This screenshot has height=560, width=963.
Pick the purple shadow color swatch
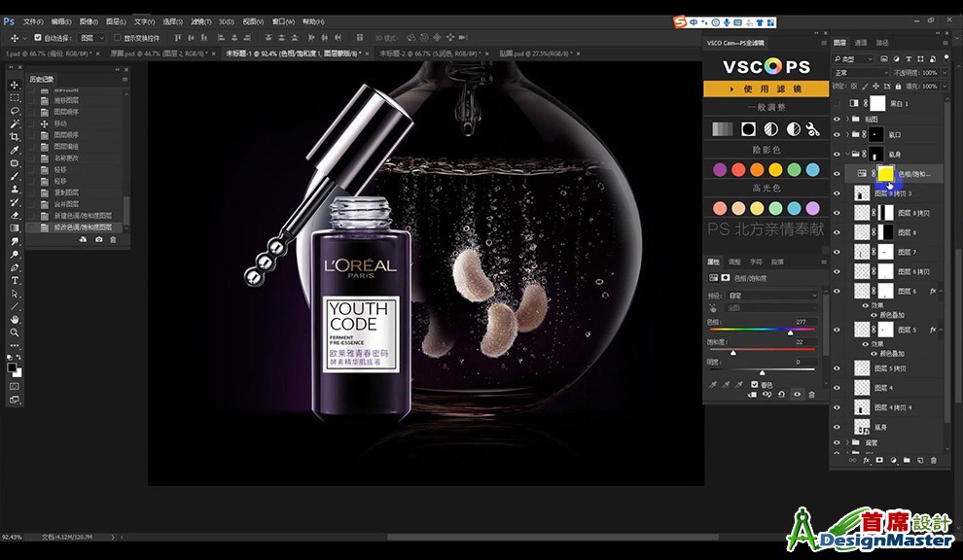pos(720,169)
